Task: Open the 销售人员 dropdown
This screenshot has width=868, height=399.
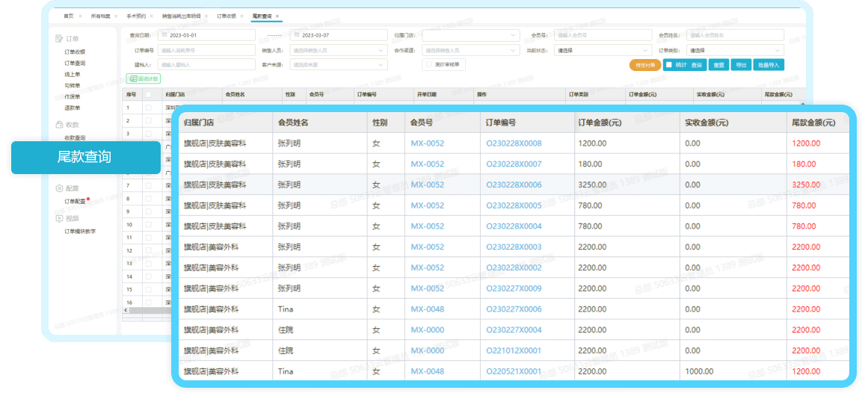Action: coord(338,50)
